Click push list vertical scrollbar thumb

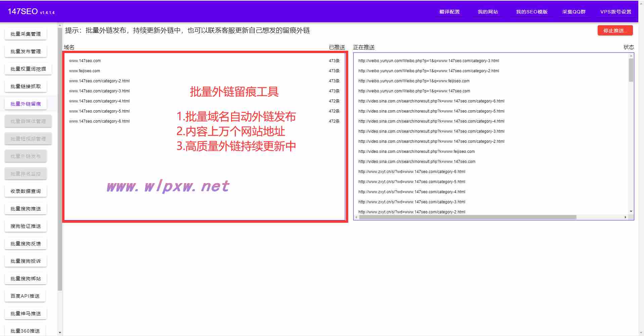(631, 70)
